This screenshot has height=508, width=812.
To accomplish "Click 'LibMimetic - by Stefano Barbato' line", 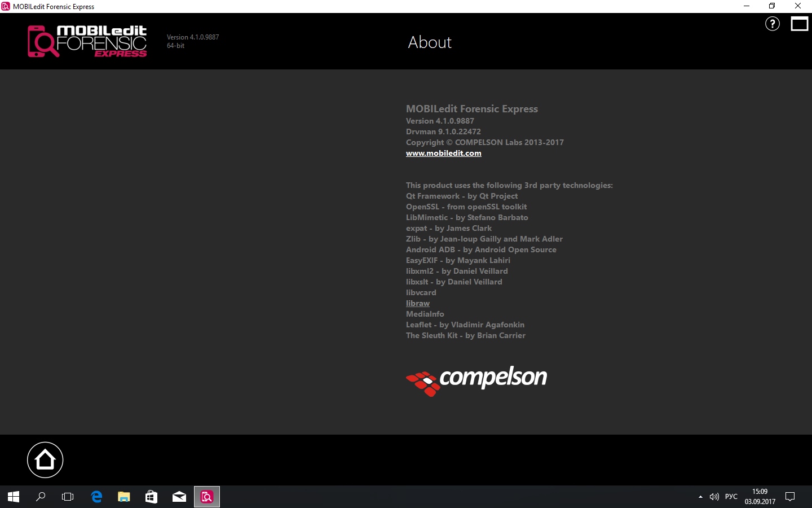I will 467,217.
